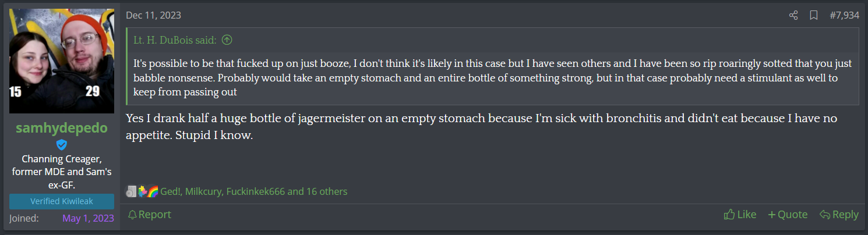868x235 pixels.
Task: Reply to this post
Action: click(839, 215)
